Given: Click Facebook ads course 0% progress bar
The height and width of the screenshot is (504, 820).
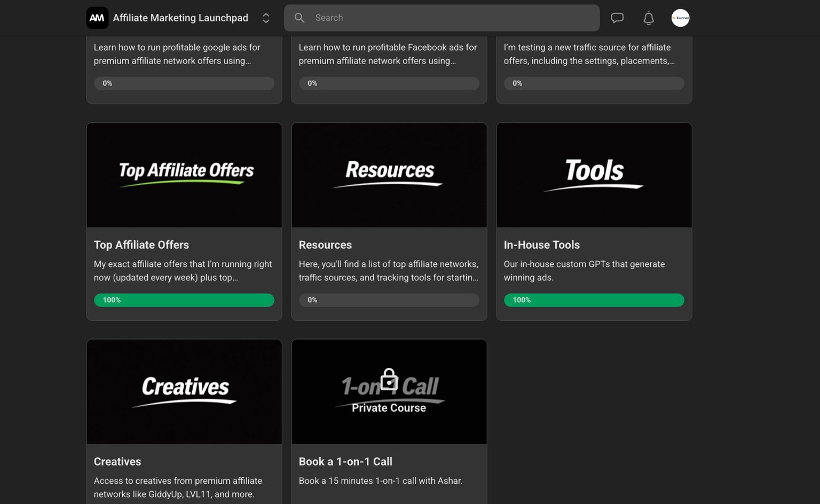Looking at the screenshot, I should pyautogui.click(x=389, y=83).
